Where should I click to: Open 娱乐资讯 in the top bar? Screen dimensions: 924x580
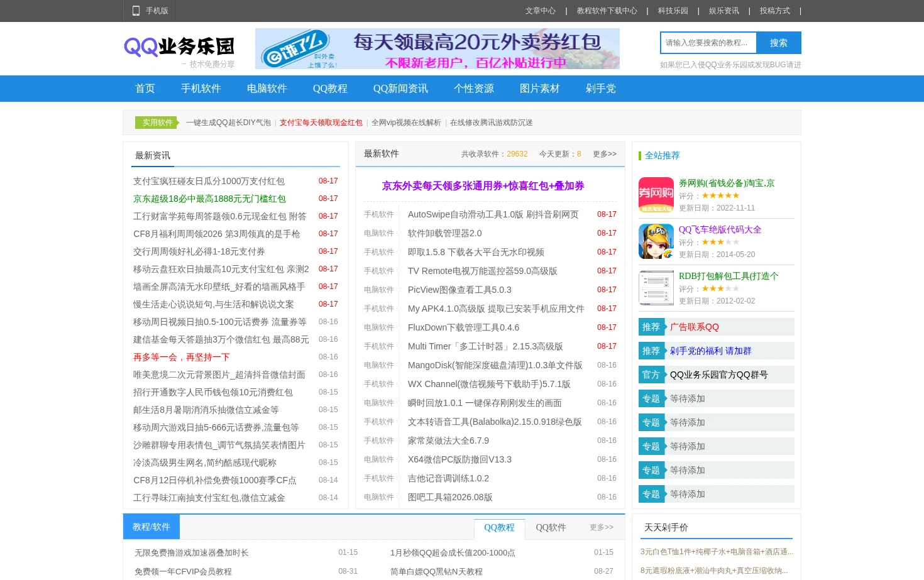(x=724, y=11)
